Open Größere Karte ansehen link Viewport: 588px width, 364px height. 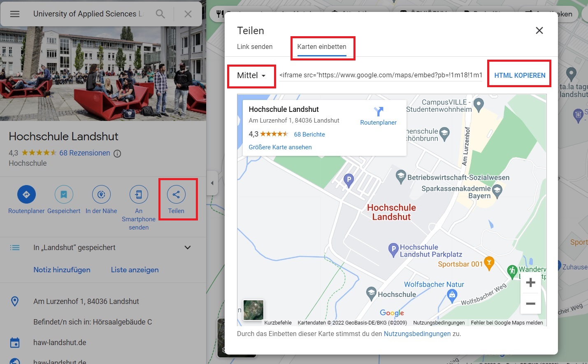[x=280, y=147]
